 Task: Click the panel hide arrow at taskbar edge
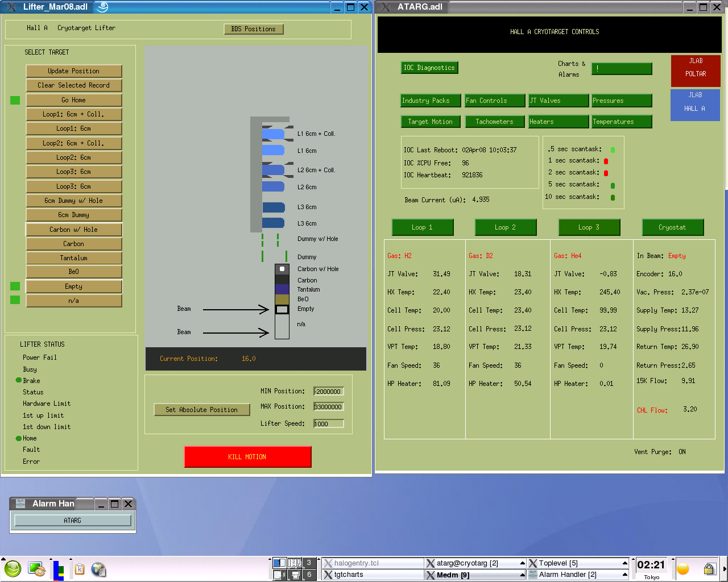point(725,568)
